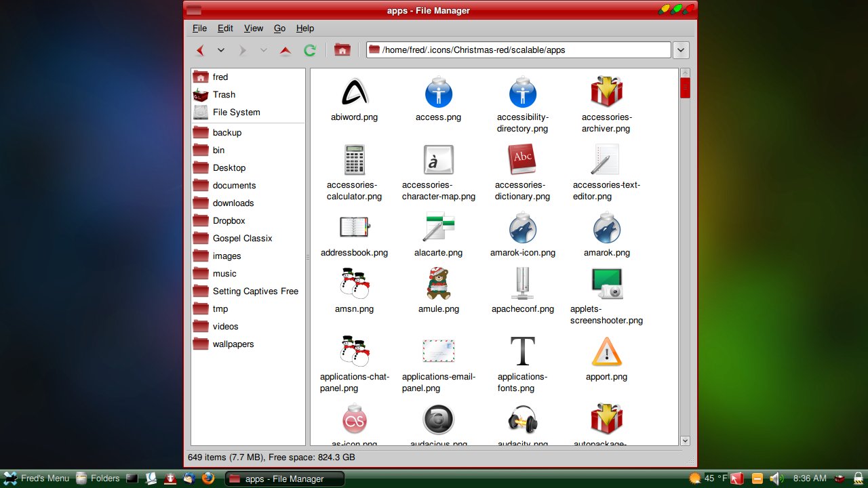
Task: Click the 8:36 AM clock
Action: coord(810,479)
